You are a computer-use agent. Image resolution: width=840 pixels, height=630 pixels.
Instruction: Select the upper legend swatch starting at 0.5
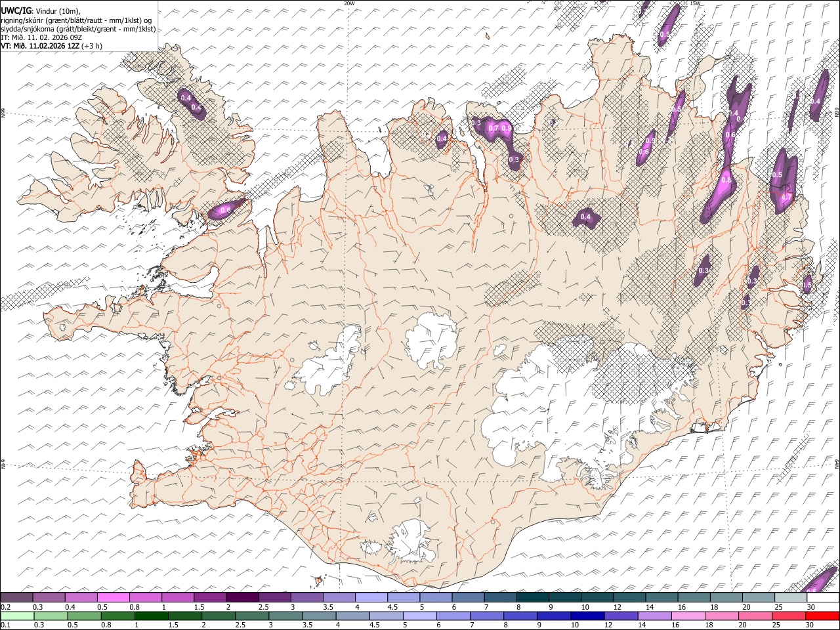click(x=114, y=598)
